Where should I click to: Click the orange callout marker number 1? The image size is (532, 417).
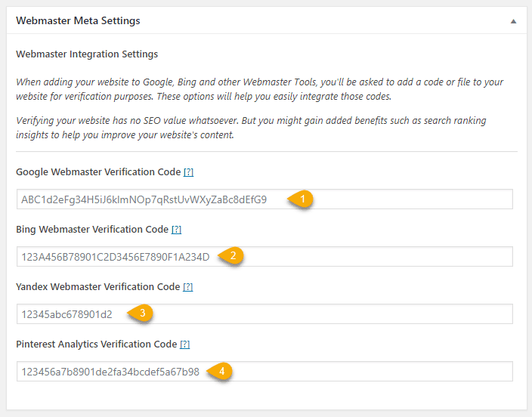click(302, 199)
